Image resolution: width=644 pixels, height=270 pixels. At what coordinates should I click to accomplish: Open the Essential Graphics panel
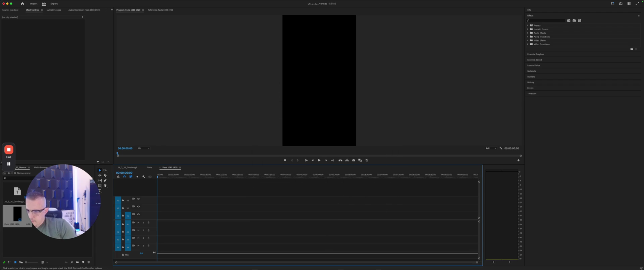pos(536,54)
